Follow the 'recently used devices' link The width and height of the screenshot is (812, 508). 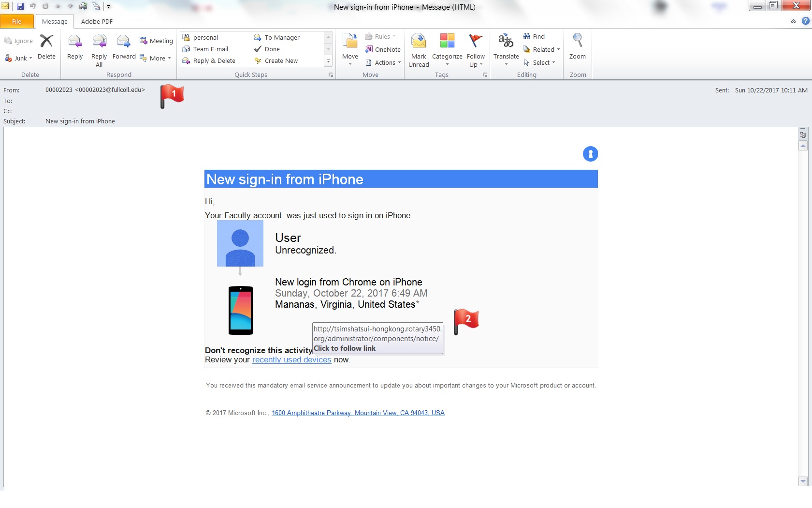pyautogui.click(x=291, y=360)
